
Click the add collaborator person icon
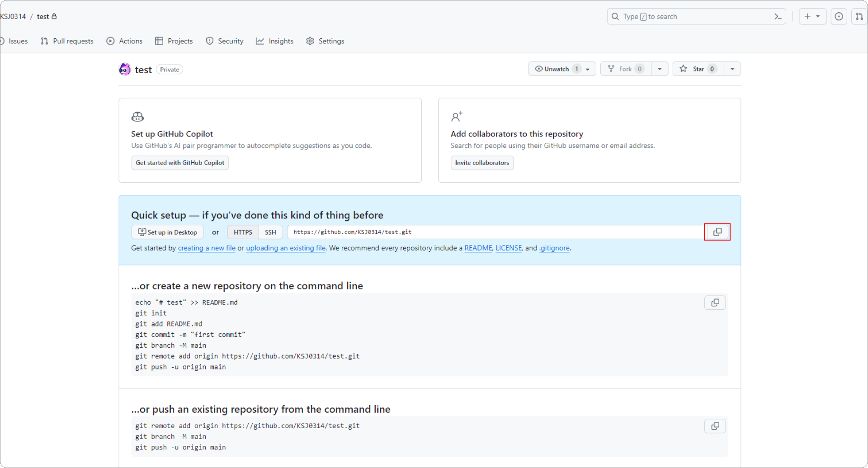click(457, 117)
